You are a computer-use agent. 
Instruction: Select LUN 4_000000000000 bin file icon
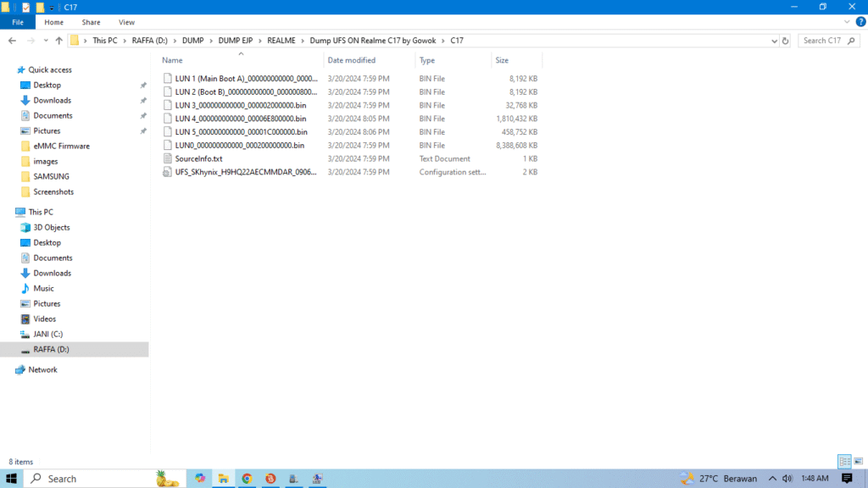coord(167,119)
